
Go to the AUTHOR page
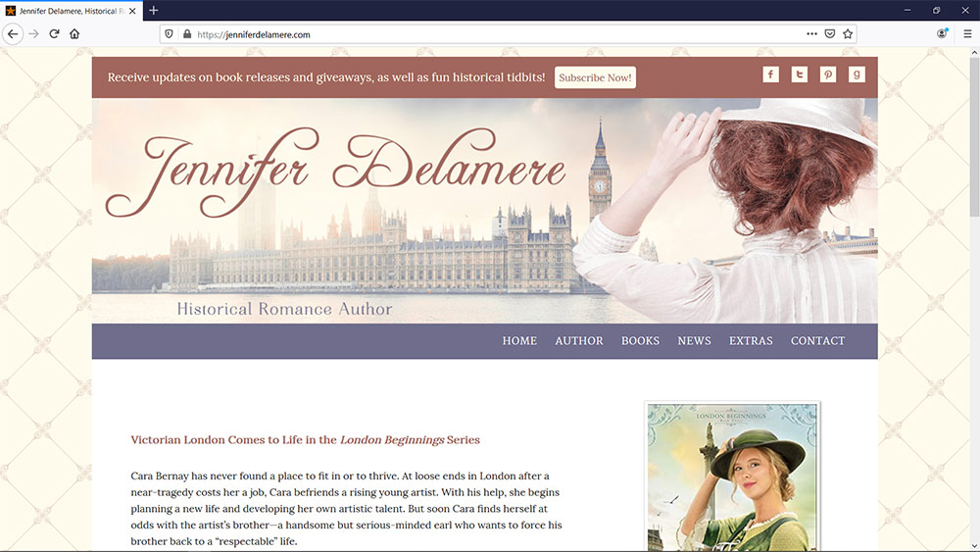(579, 341)
